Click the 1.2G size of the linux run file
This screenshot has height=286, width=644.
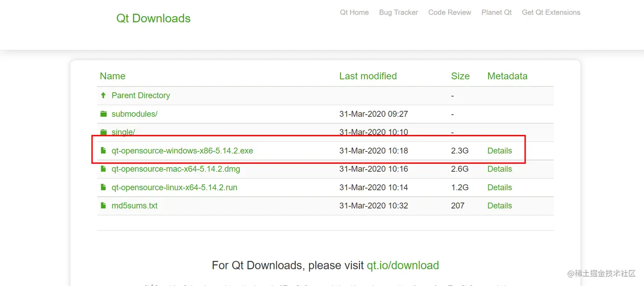460,187
